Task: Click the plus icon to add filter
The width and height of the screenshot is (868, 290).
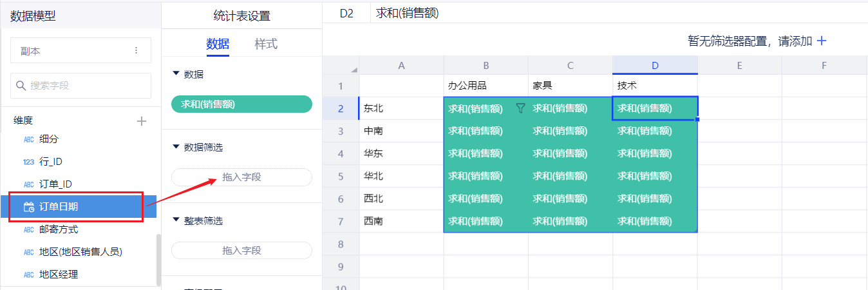Action: [x=822, y=41]
